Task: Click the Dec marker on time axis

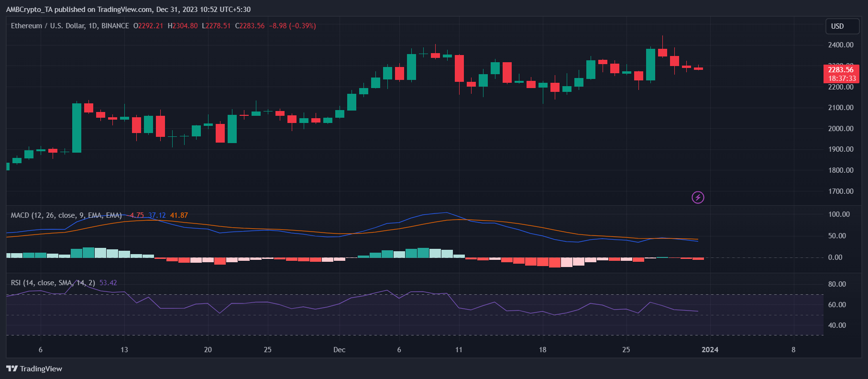Action: coord(339,350)
